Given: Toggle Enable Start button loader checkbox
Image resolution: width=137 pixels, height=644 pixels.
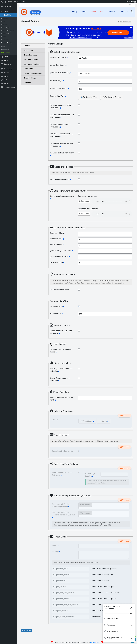Looking at the screenshot, I should [79, 290].
